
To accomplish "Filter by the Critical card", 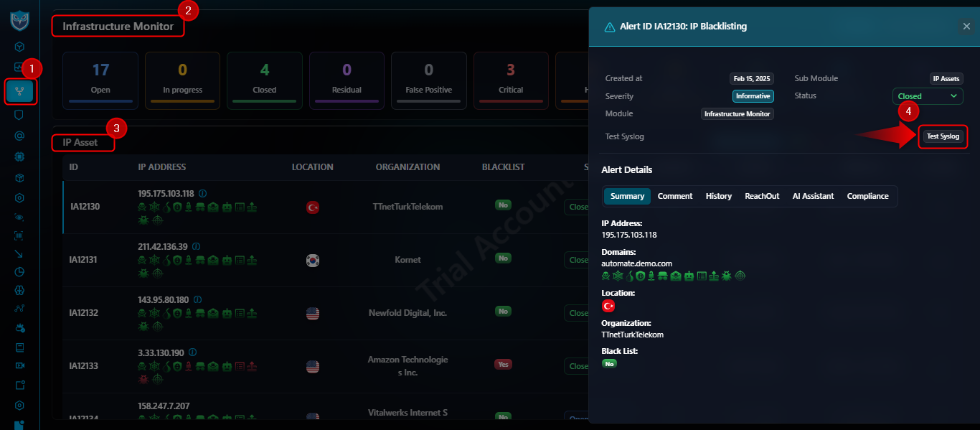I will [511, 80].
